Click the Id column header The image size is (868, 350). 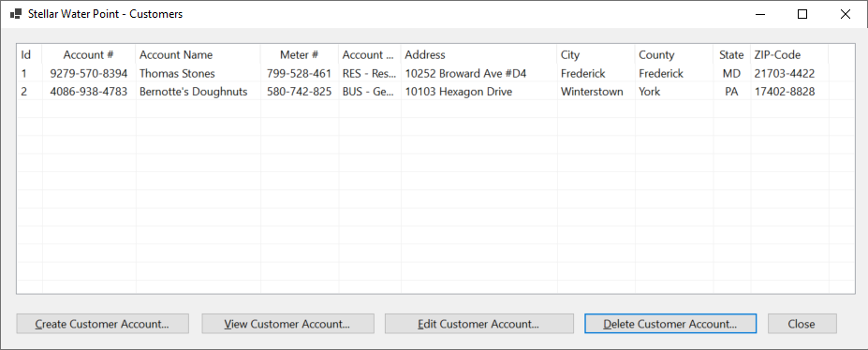click(x=29, y=54)
